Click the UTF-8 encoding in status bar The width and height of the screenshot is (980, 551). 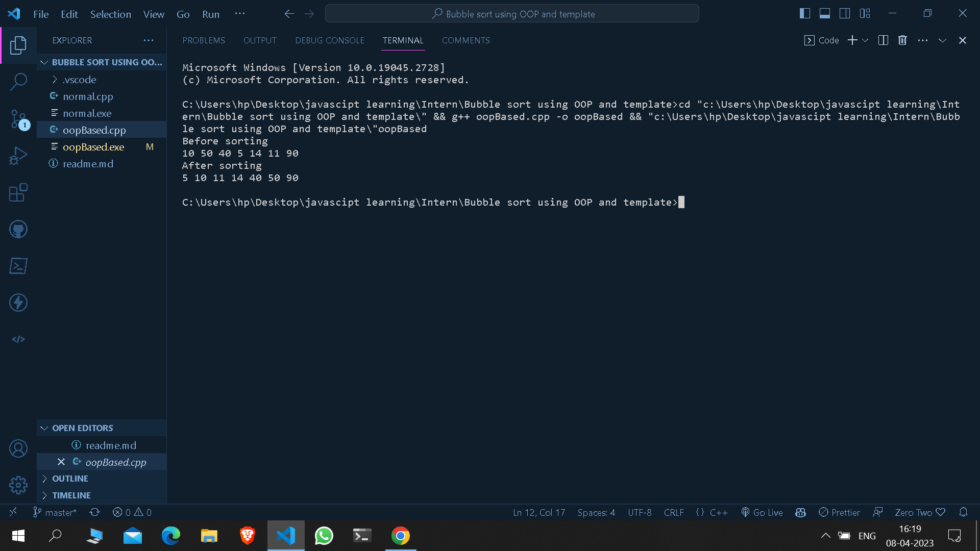(640, 513)
